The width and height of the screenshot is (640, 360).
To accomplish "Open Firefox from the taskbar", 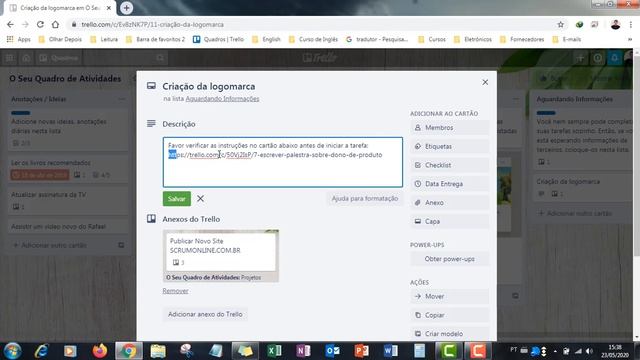I will [x=100, y=351].
